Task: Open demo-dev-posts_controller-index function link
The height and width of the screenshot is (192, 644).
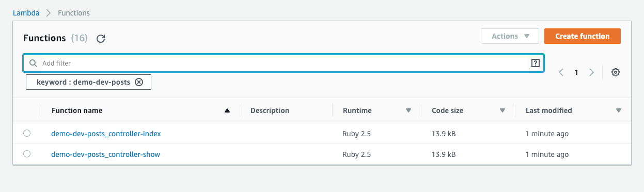Action: 106,134
